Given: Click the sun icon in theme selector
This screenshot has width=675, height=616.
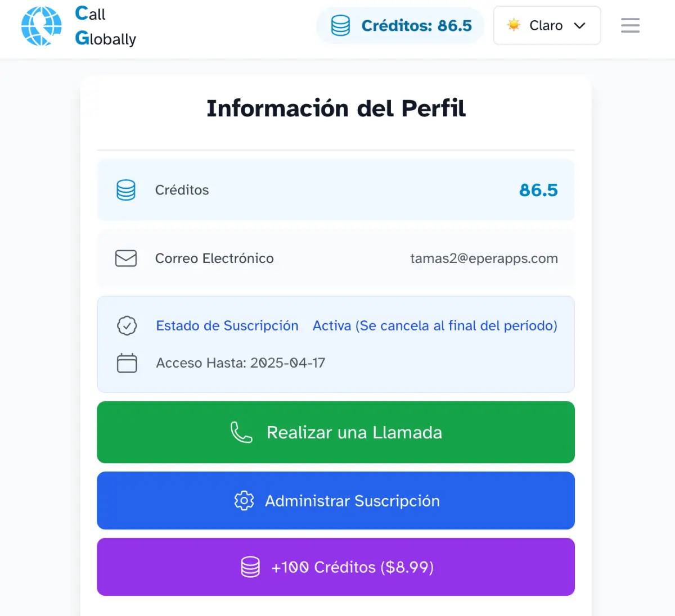Looking at the screenshot, I should pos(514,25).
